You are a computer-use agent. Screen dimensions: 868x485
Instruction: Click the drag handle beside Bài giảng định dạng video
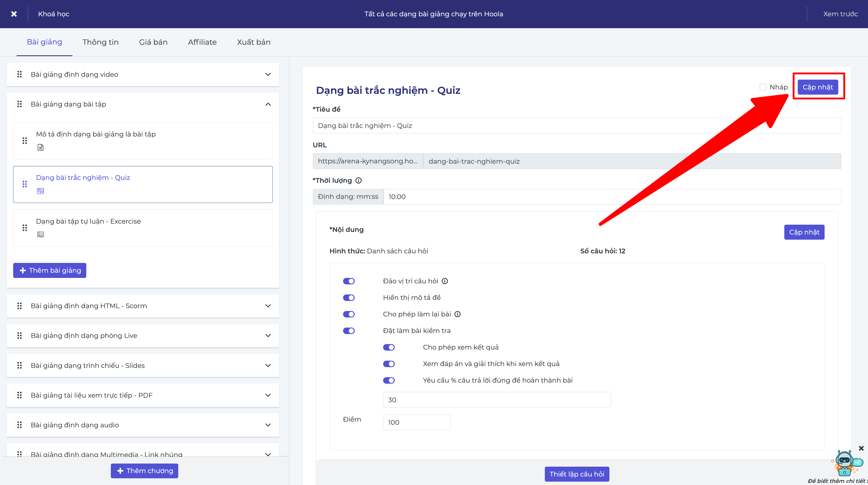pos(20,74)
